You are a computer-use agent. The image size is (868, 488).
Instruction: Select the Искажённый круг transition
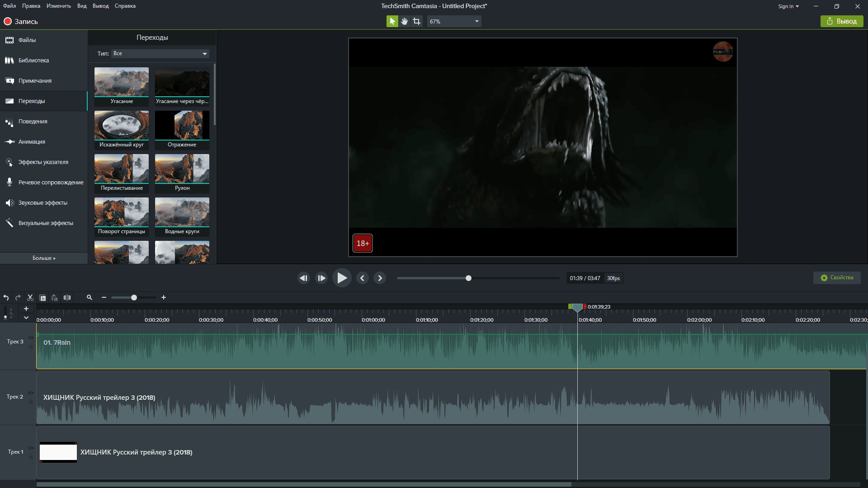(122, 130)
